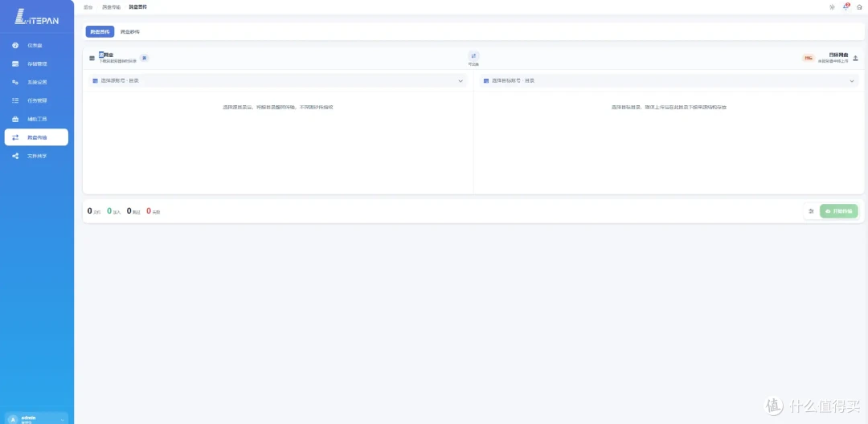Screen dimensions: 868x424
Task: Open the 任务管理 task list sidebar item
Action: click(x=36, y=100)
